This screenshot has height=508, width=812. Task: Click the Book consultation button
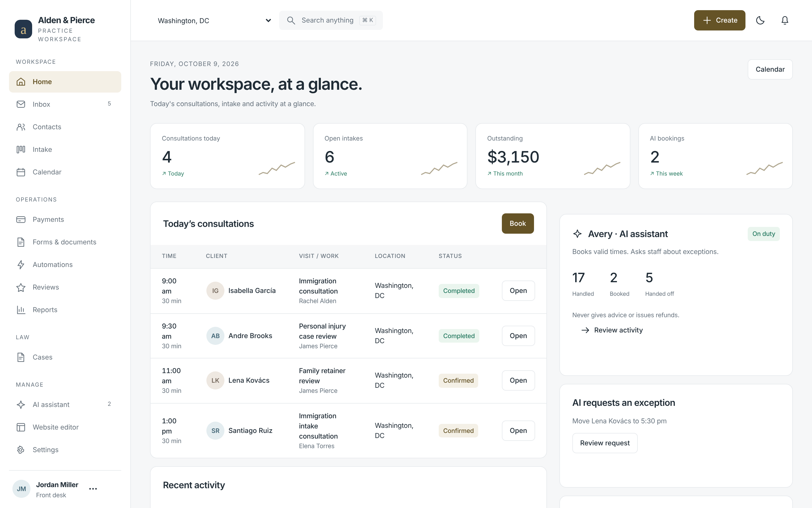point(517,224)
